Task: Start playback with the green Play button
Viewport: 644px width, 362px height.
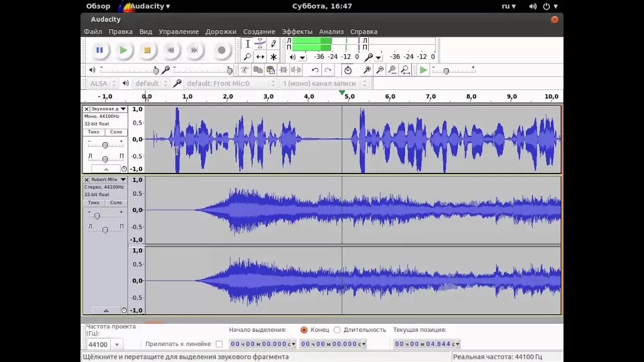Action: click(x=123, y=50)
